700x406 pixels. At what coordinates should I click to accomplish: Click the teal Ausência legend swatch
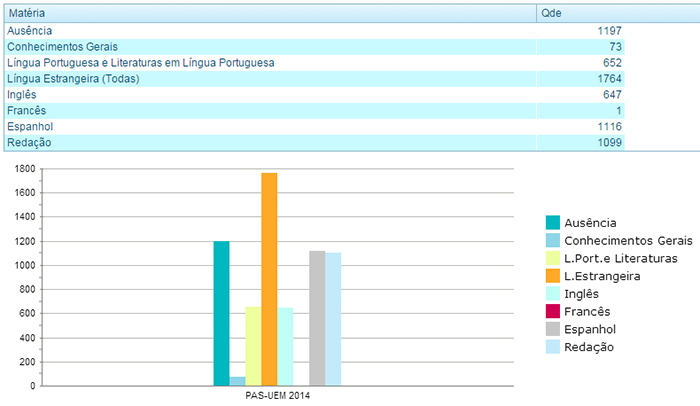(x=553, y=223)
